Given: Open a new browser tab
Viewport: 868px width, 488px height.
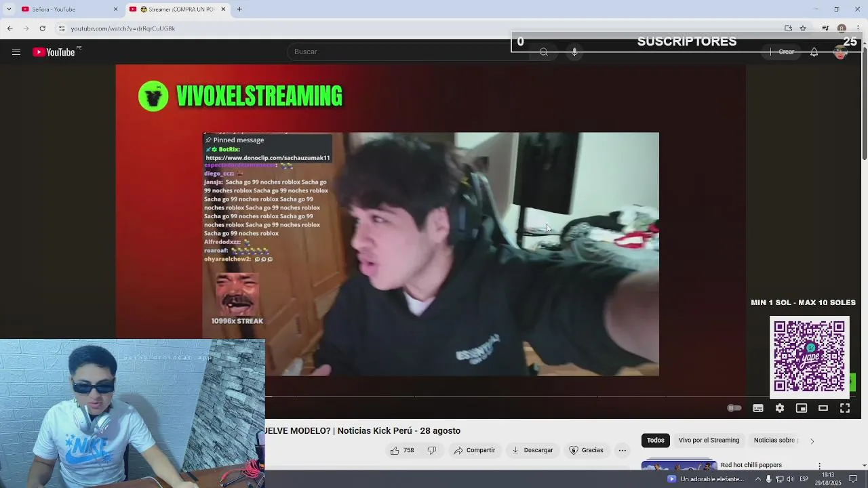Looking at the screenshot, I should pyautogui.click(x=239, y=9).
